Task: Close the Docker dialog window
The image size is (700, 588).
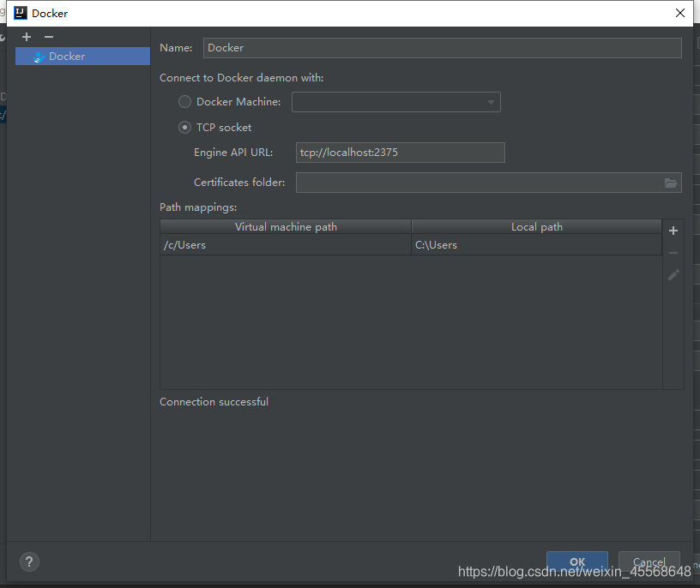Action: pyautogui.click(x=680, y=13)
